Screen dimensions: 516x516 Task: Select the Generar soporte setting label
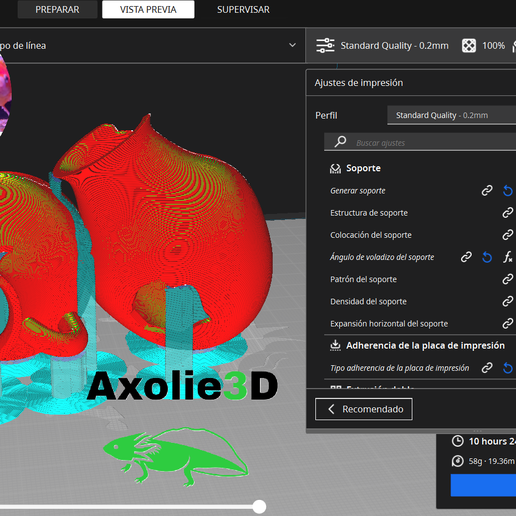point(358,191)
